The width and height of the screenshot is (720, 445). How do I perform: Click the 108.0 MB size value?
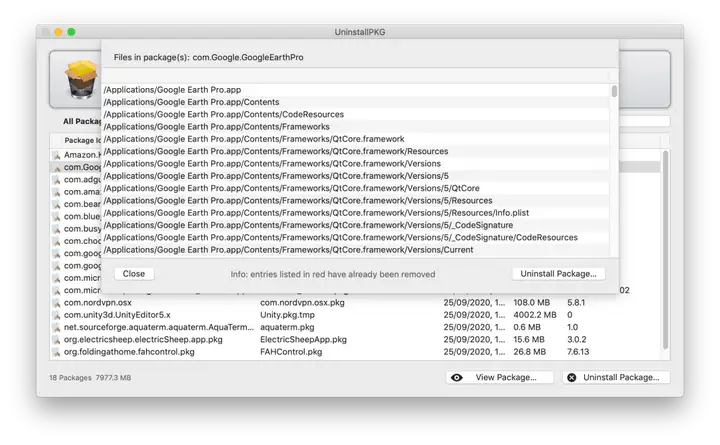[x=531, y=303]
